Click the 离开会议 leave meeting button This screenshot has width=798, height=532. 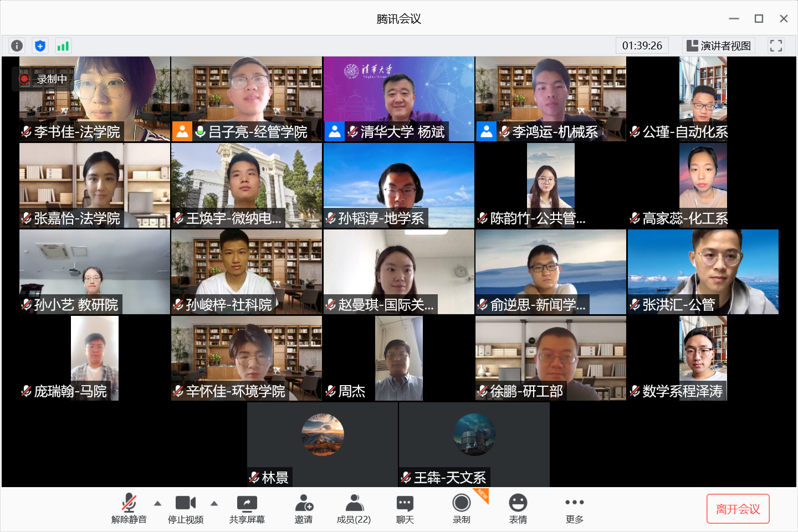[x=738, y=509]
